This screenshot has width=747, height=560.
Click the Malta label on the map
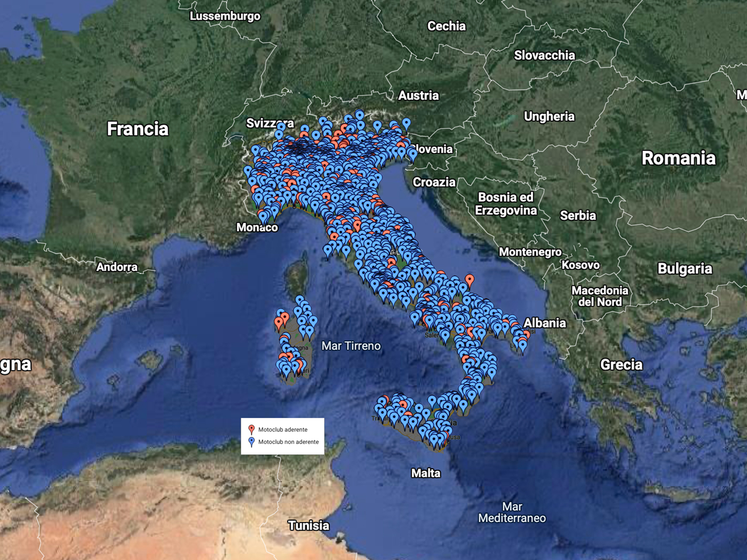tap(426, 473)
